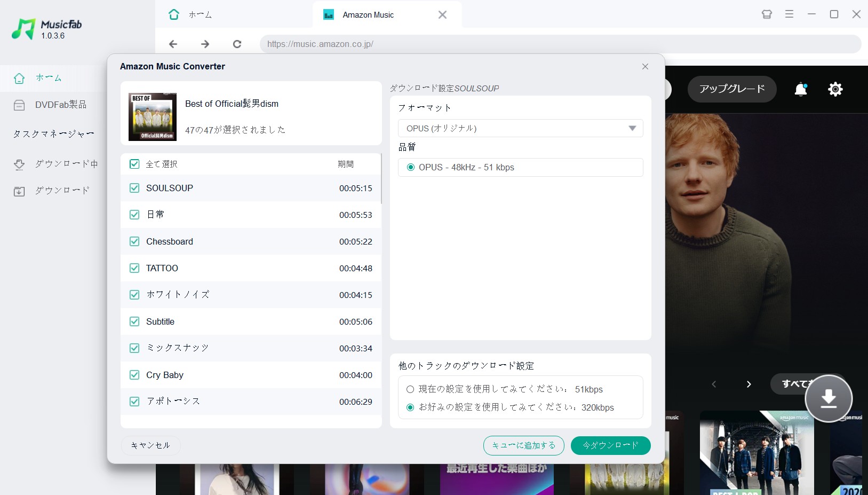Select the OPUS - 48kHz - 51 kbps quality
Viewport: 868px width, 495px height.
[x=410, y=167]
